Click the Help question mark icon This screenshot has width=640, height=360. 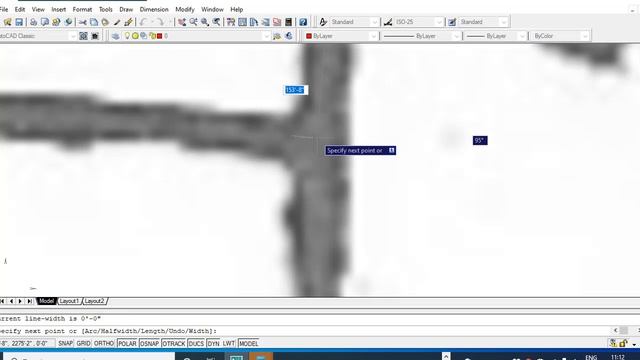(303, 22)
